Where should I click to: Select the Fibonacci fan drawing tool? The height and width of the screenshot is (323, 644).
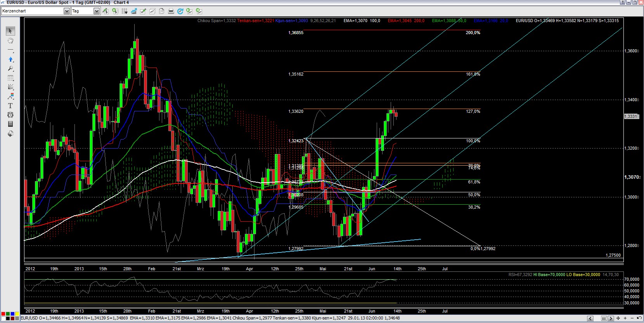(x=10, y=87)
